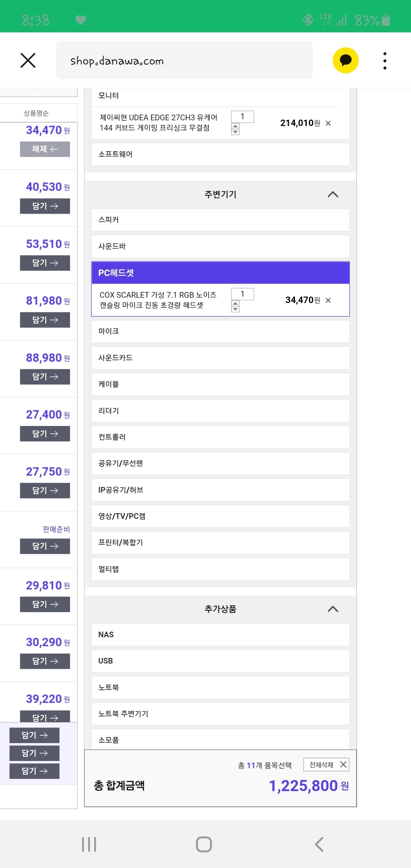Collapse the 추가상품 section chevron
Viewport: 411px width, 868px height.
[333, 609]
